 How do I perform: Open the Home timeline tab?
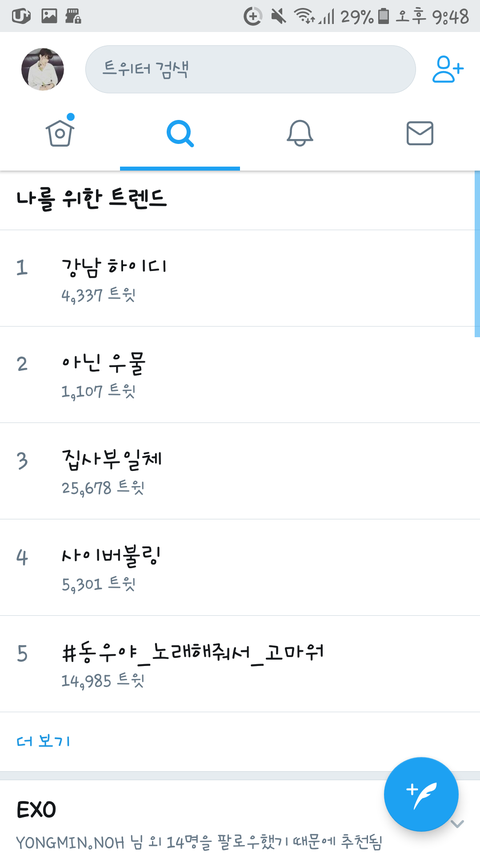click(60, 133)
